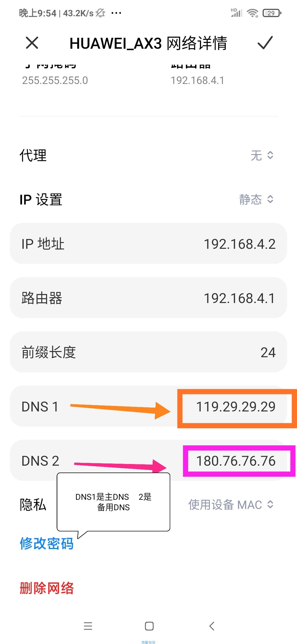Tap the battery indicator icon
This screenshot has width=297, height=644.
272,13
